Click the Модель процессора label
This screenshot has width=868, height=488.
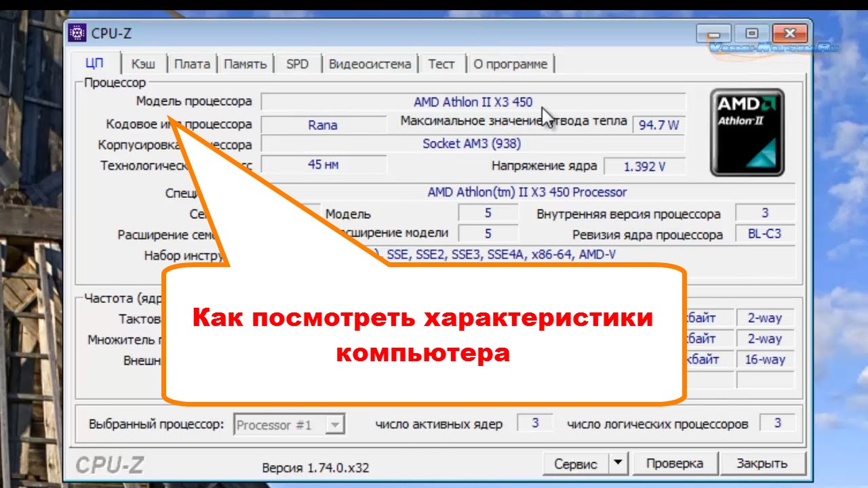(x=194, y=102)
